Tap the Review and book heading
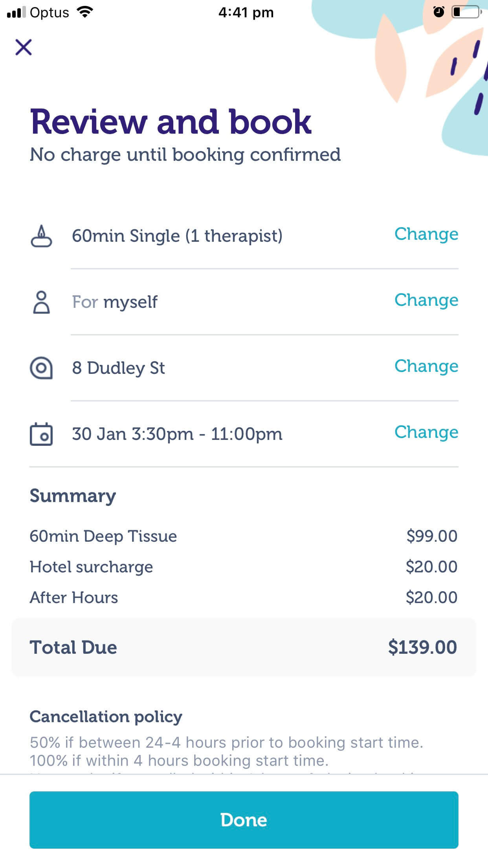The width and height of the screenshot is (488, 868). (171, 122)
